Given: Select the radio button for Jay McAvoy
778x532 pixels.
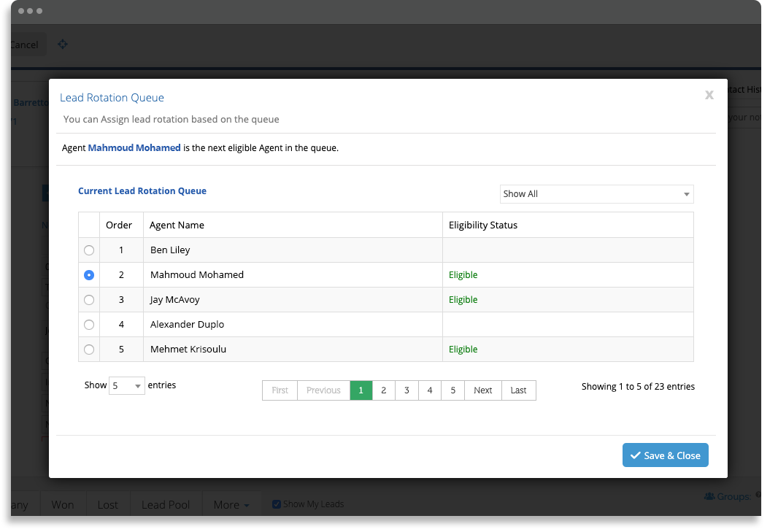Looking at the screenshot, I should 88,299.
